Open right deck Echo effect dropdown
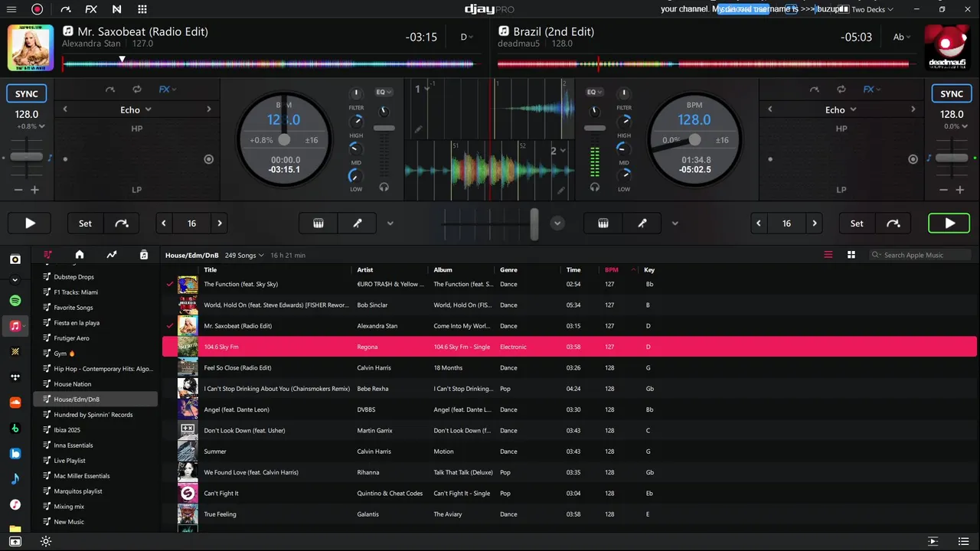980x551 pixels. (841, 109)
